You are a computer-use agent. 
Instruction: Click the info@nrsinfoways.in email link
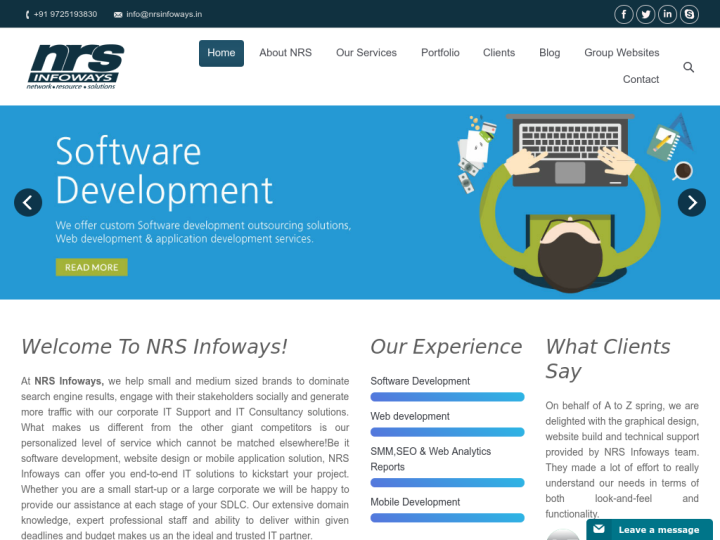click(164, 14)
